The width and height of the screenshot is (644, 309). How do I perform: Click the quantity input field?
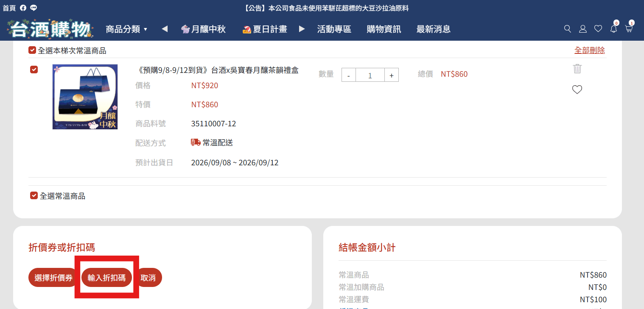pos(370,75)
